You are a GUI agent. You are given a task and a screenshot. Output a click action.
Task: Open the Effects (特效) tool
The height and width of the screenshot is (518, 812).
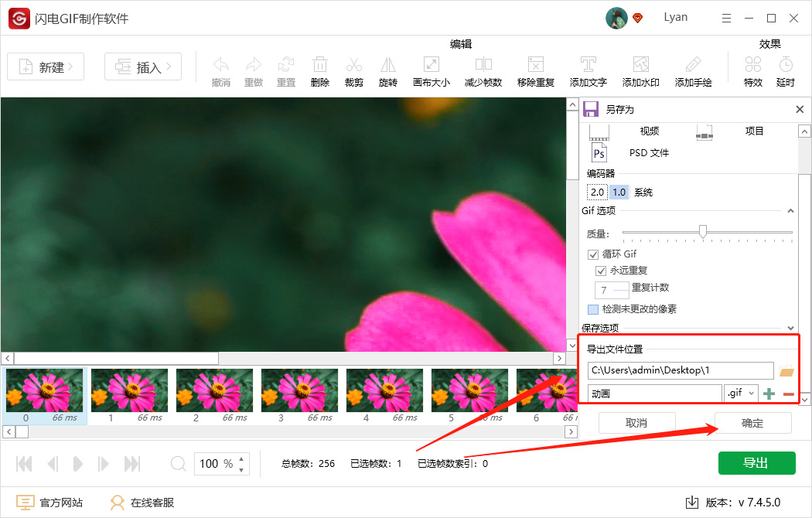tap(753, 65)
